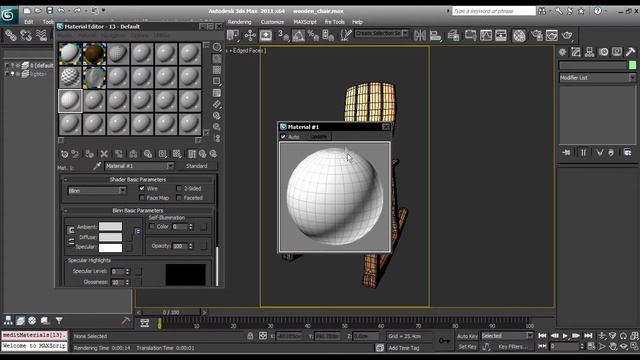Click Update button in Material #1 window

pyautogui.click(x=318, y=137)
